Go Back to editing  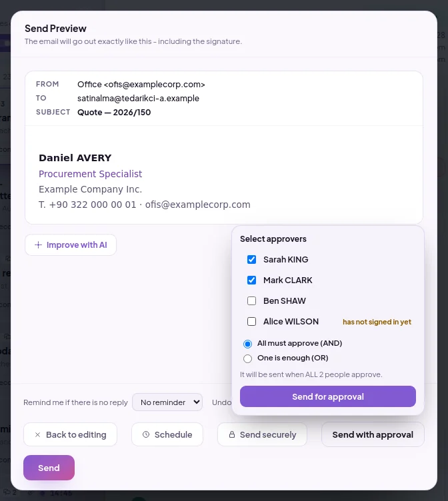71,434
